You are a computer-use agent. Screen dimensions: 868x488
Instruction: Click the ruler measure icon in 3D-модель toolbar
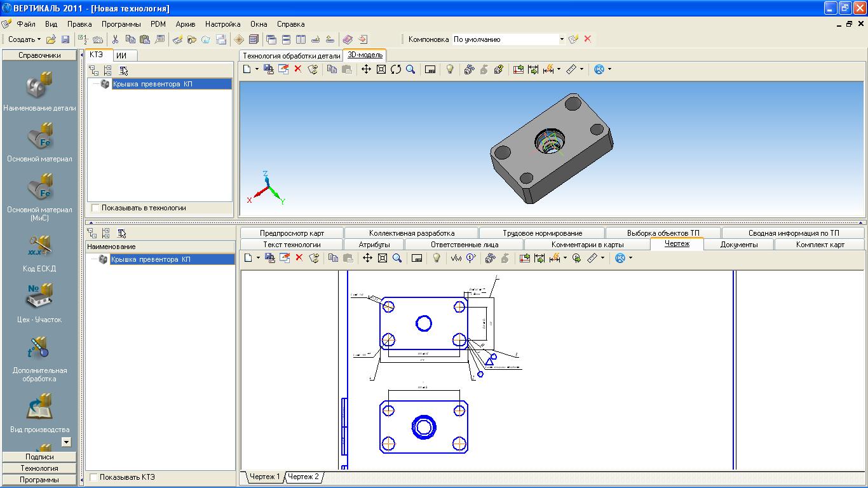pos(571,69)
